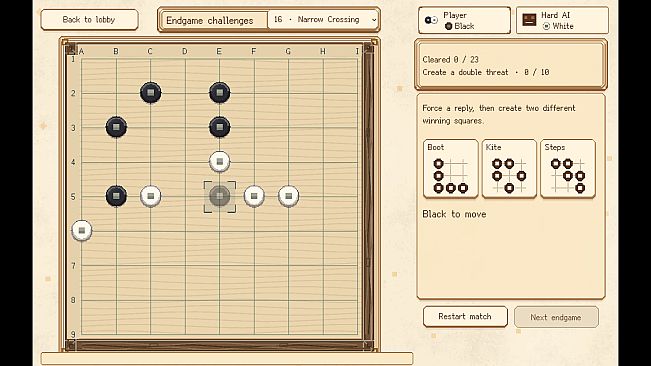The image size is (651, 366).
Task: View the Boot pattern card
Action: click(450, 168)
